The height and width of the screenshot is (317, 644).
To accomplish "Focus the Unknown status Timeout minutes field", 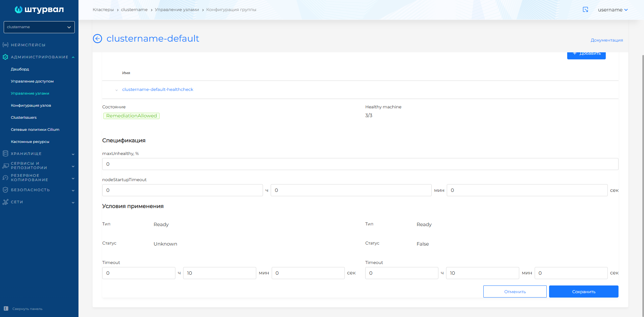I will [220, 273].
